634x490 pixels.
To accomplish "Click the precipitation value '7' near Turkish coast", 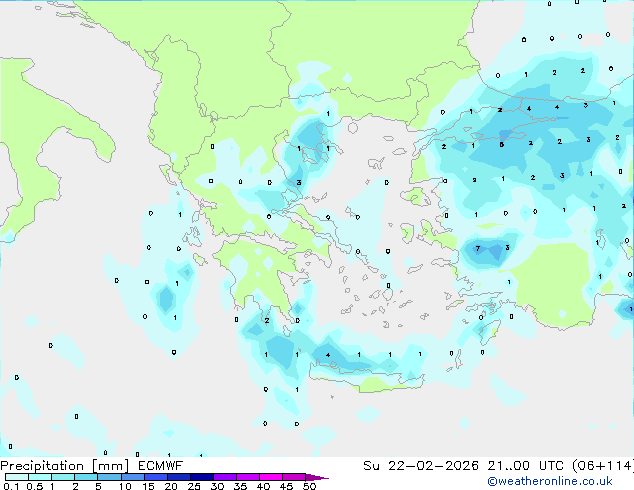I will click(478, 248).
